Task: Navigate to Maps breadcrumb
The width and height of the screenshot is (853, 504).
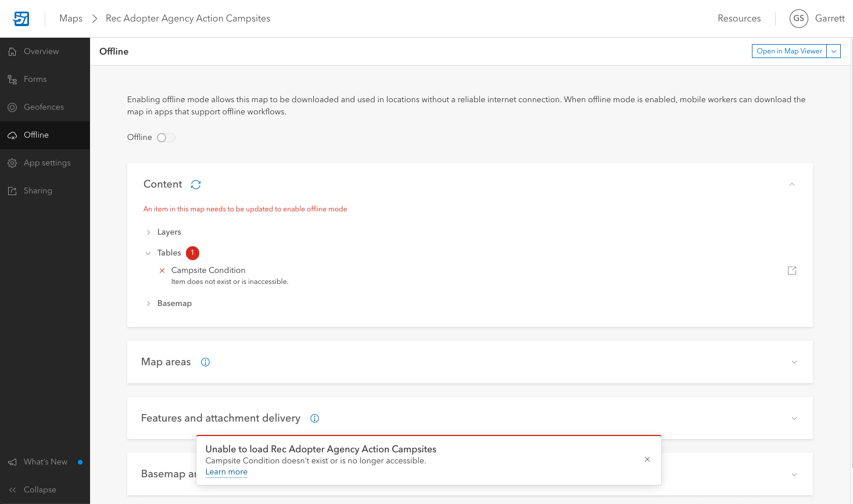Action: click(x=71, y=19)
